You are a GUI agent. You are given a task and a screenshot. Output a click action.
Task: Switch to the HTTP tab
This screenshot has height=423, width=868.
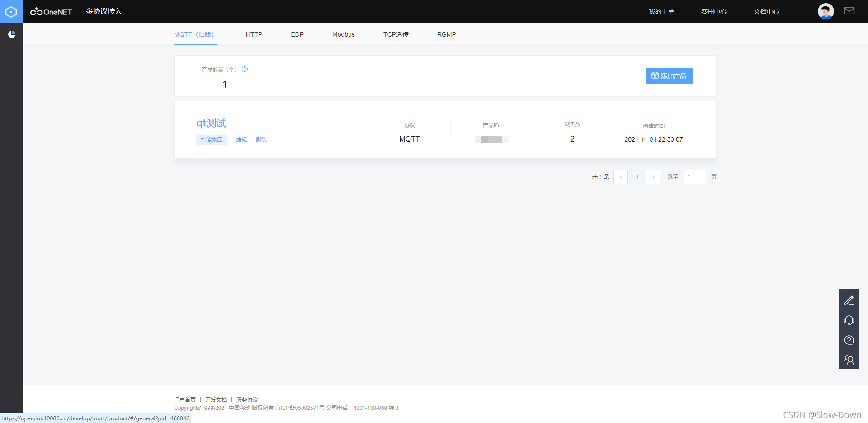[x=254, y=34]
